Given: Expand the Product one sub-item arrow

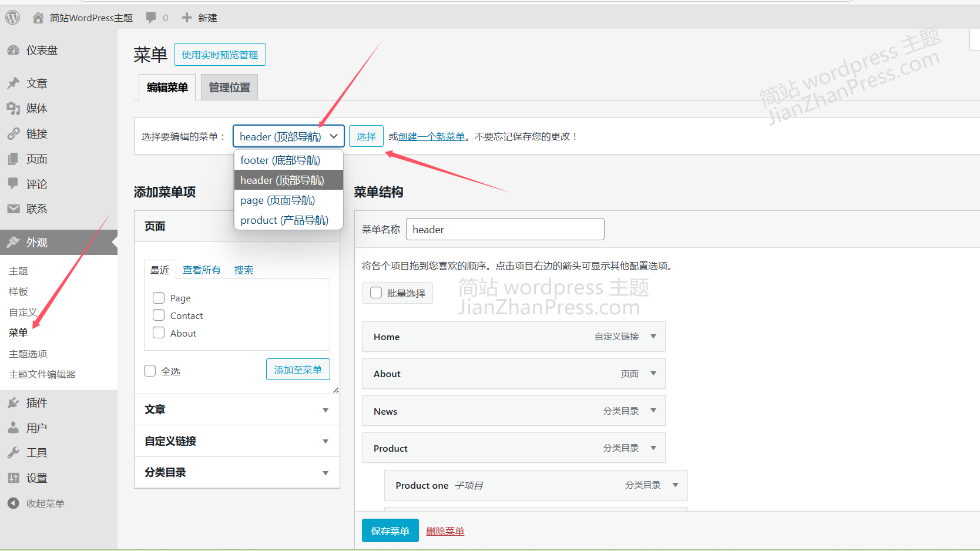Looking at the screenshot, I should coord(676,485).
